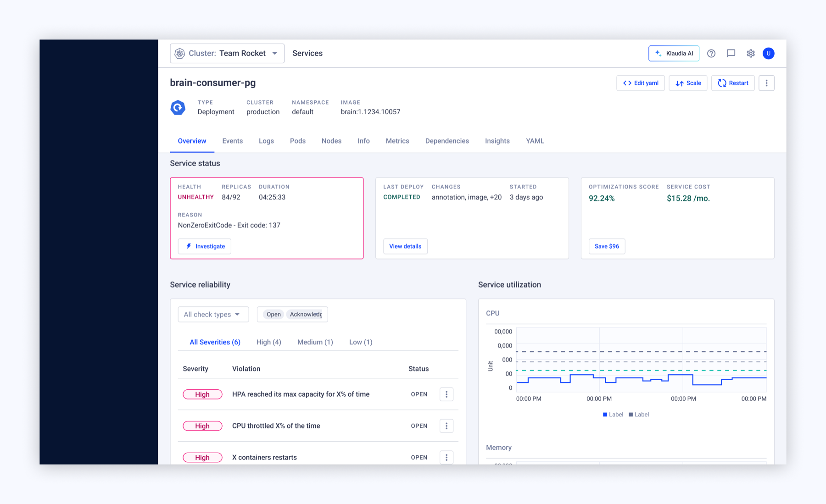Click the first blue Label legend in CPU chart
Image resolution: width=826 pixels, height=504 pixels.
[x=613, y=415]
